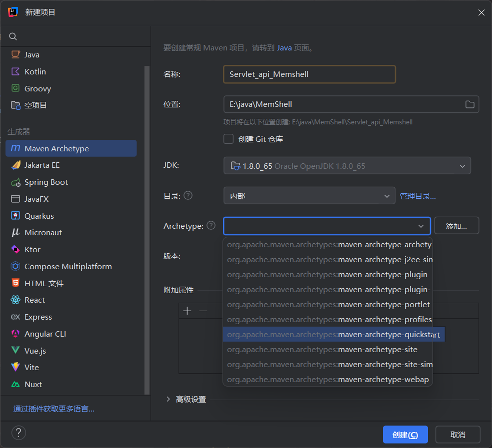Enable the create Git repository checkbox
The image size is (492, 448).
[228, 139]
